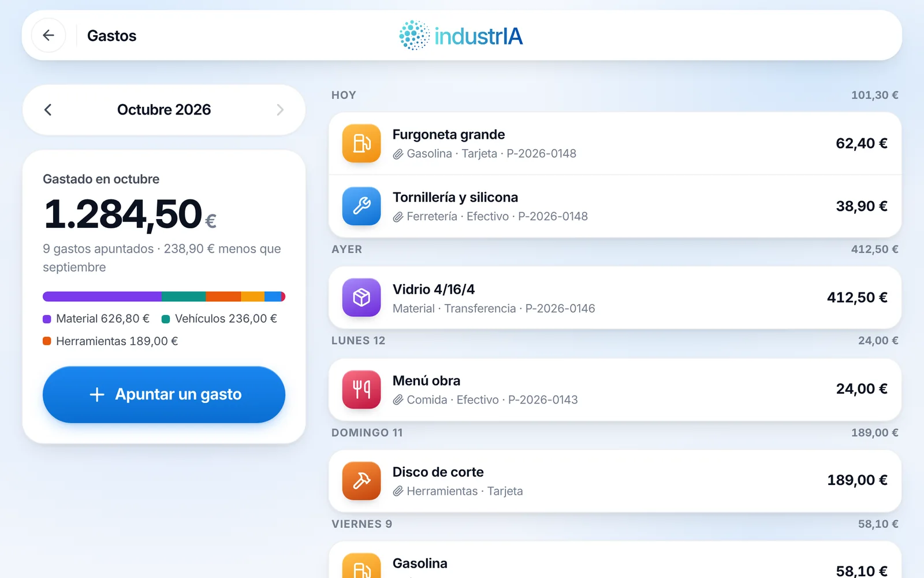This screenshot has height=578, width=924.
Task: Click the fuel pump icon on the Gasolina row
Action: (x=362, y=566)
